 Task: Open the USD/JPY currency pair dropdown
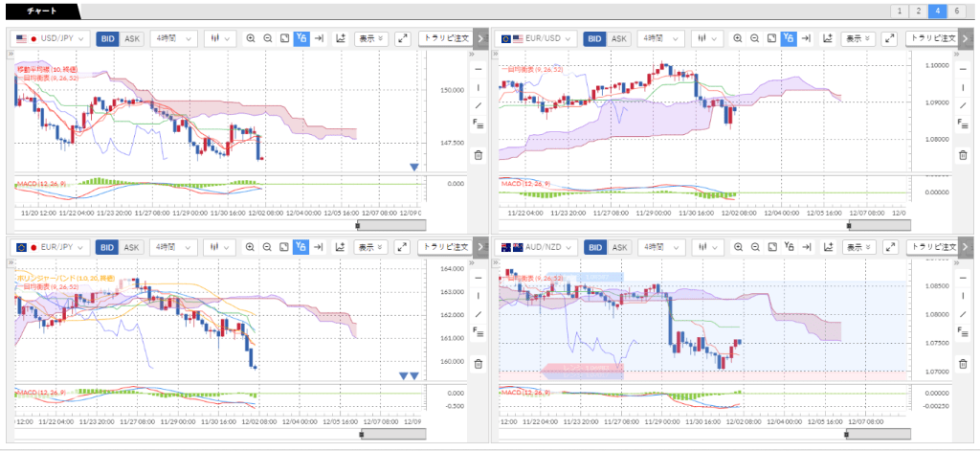tap(51, 38)
